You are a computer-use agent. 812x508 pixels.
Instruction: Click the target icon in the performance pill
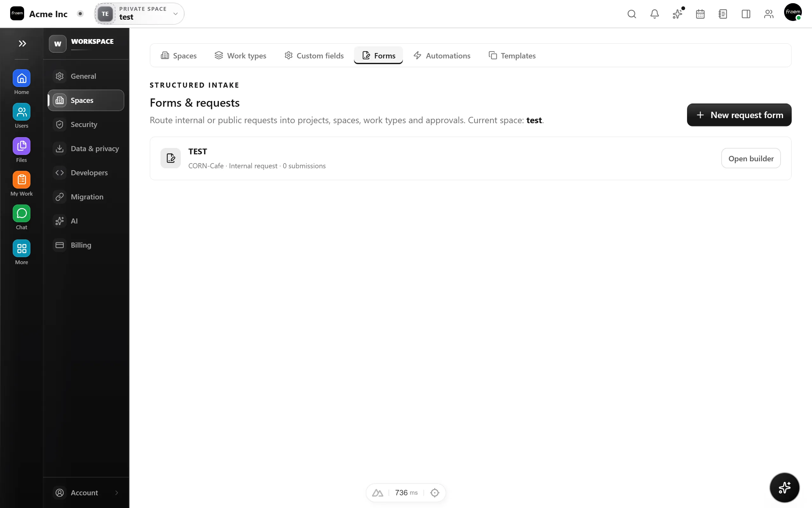coord(435,492)
